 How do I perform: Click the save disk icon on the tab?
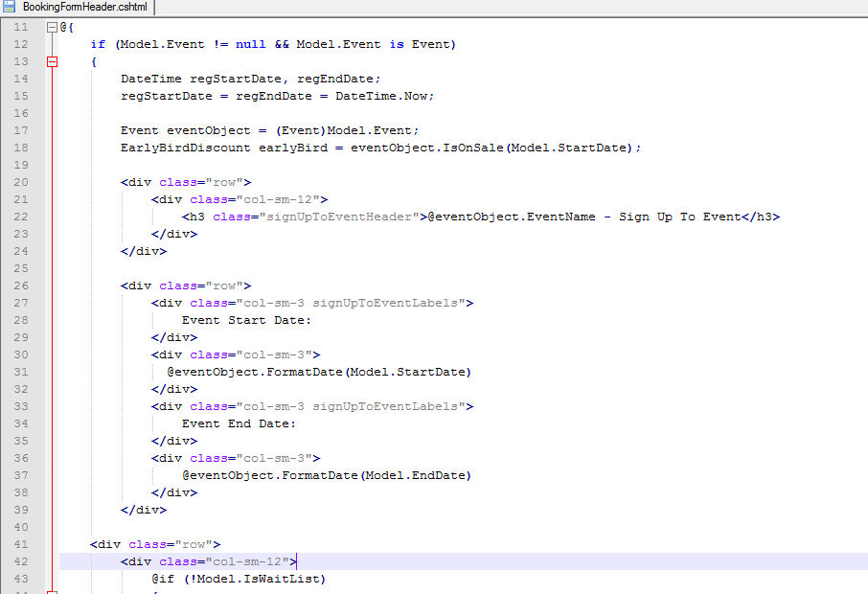[9, 7]
